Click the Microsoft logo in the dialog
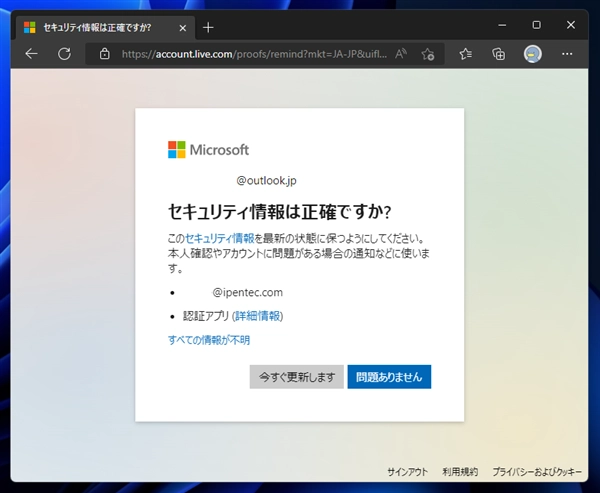 pyautogui.click(x=209, y=150)
